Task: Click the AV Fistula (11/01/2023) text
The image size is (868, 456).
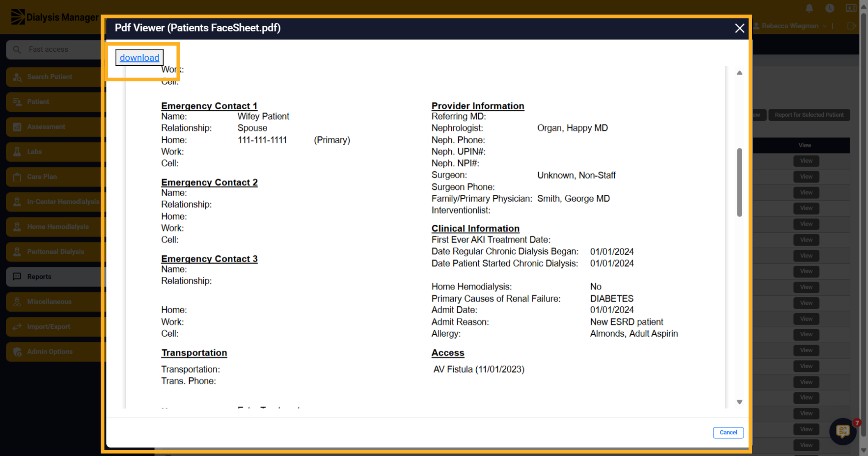Action: tap(479, 369)
